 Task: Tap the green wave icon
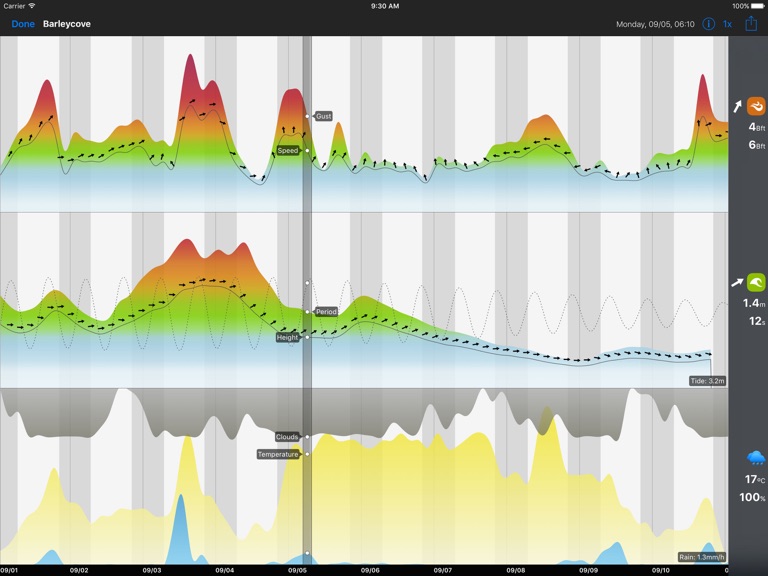click(756, 283)
